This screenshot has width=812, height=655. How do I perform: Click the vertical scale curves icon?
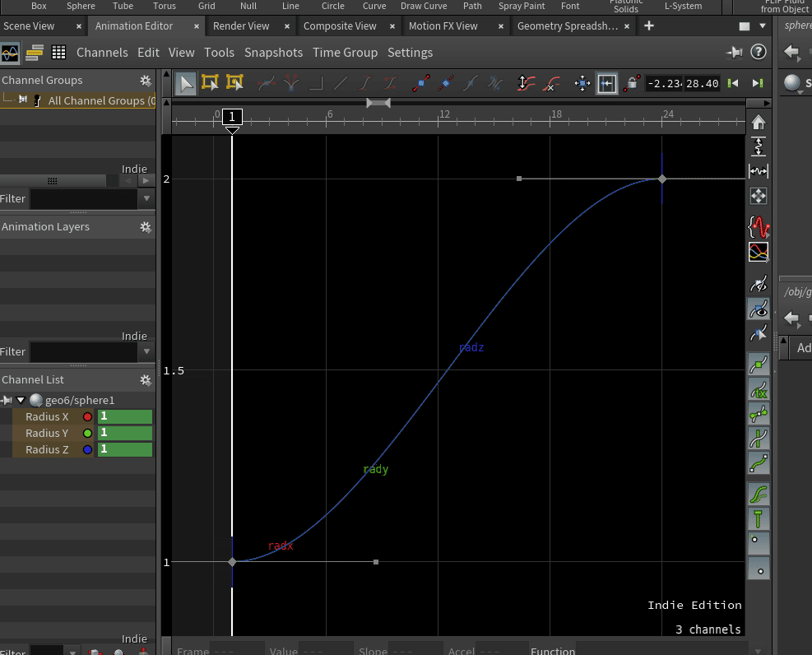point(527,83)
